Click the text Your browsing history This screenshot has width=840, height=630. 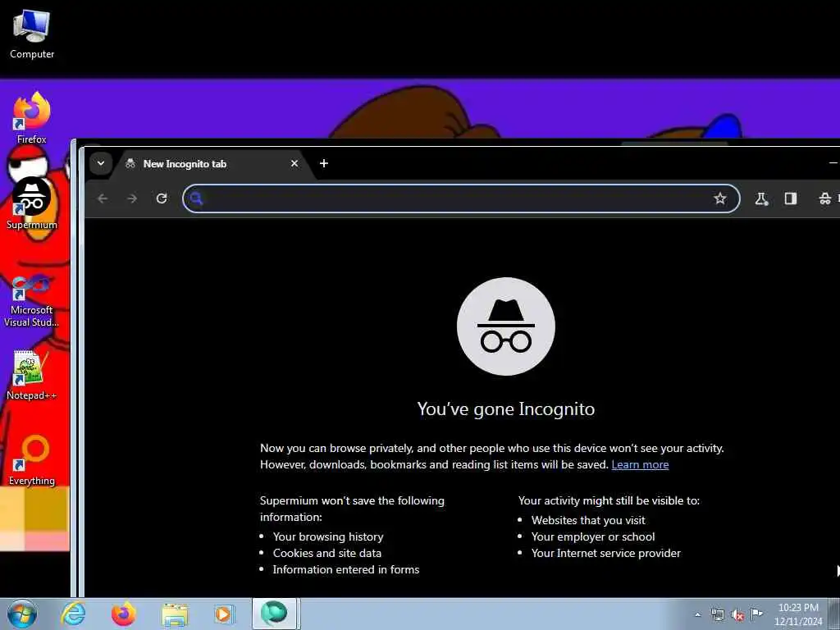[x=328, y=536]
